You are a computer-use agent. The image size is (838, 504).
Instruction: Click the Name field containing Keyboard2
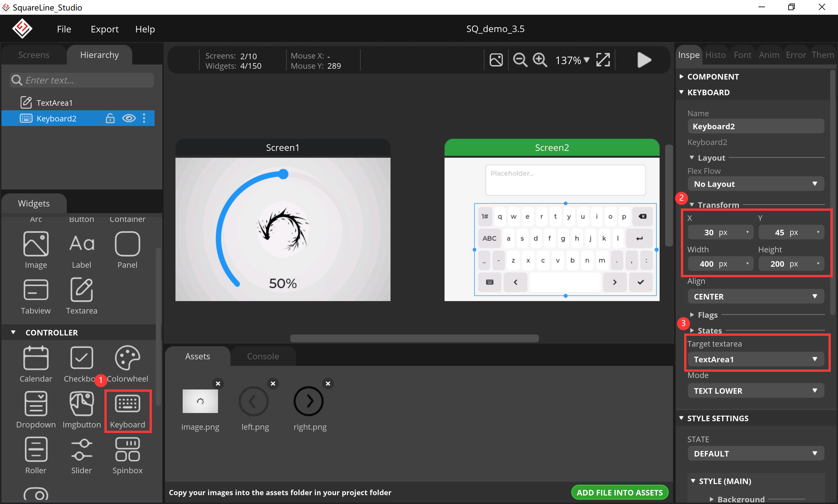pyautogui.click(x=756, y=126)
